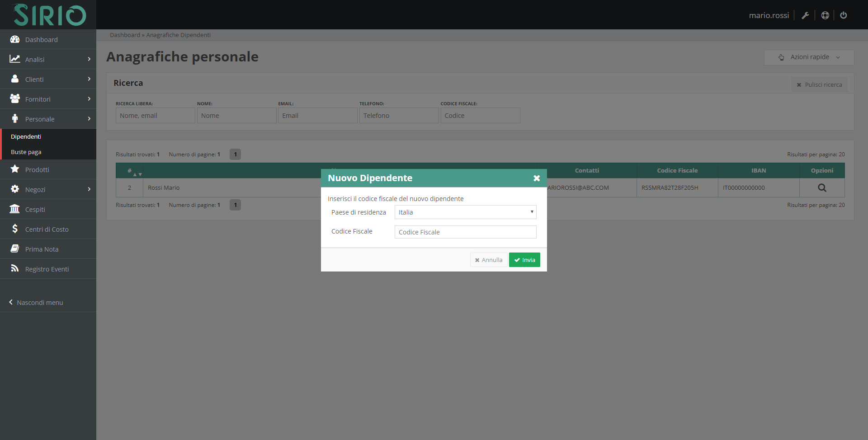Click the IT00000000000 IBAN cell
This screenshot has width=868, height=440.
pyautogui.click(x=759, y=187)
